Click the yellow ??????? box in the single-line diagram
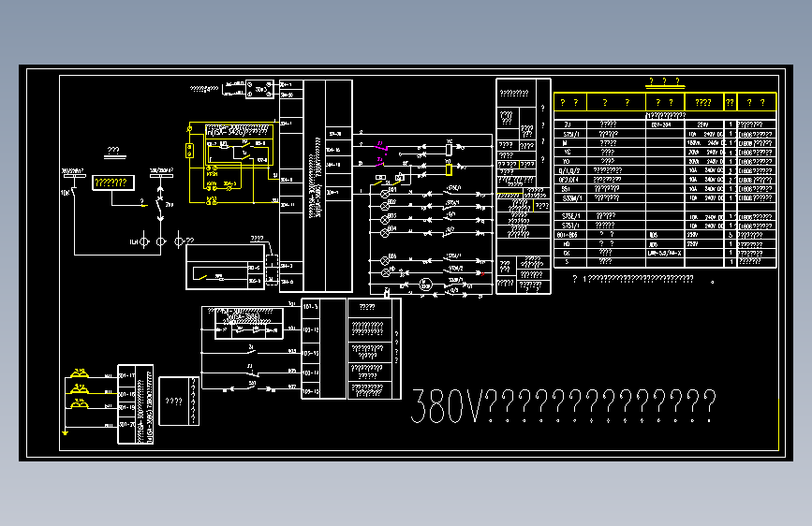Viewport: 812px width, 526px height. point(113,183)
